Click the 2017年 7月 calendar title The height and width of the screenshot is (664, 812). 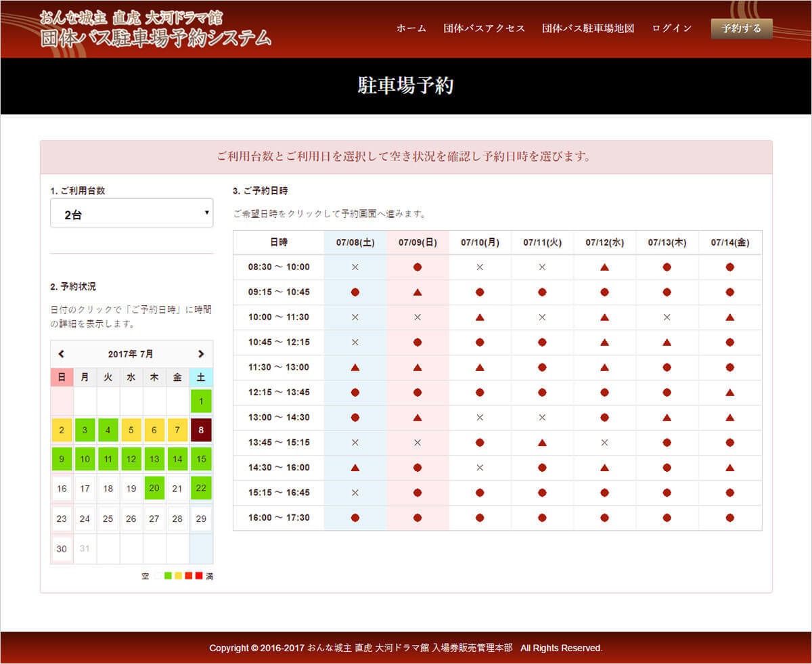tap(131, 354)
